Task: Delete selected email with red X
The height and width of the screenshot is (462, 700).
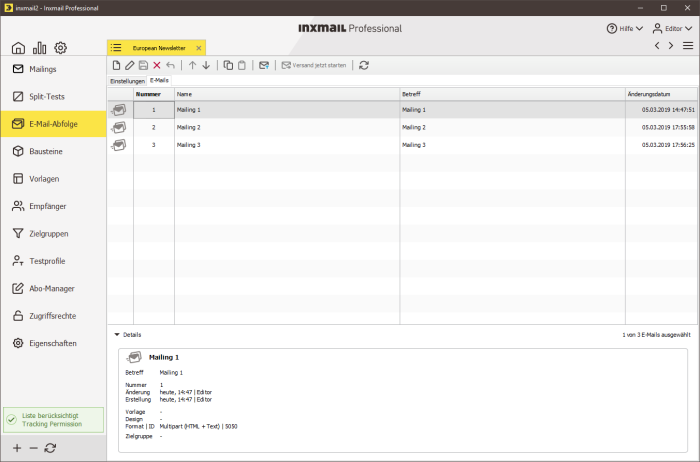Action: click(x=157, y=65)
